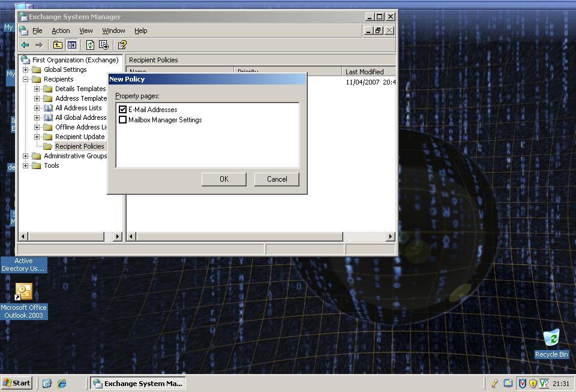Expand the Address Template node
Image resolution: width=576 pixels, height=392 pixels.
pyautogui.click(x=37, y=98)
